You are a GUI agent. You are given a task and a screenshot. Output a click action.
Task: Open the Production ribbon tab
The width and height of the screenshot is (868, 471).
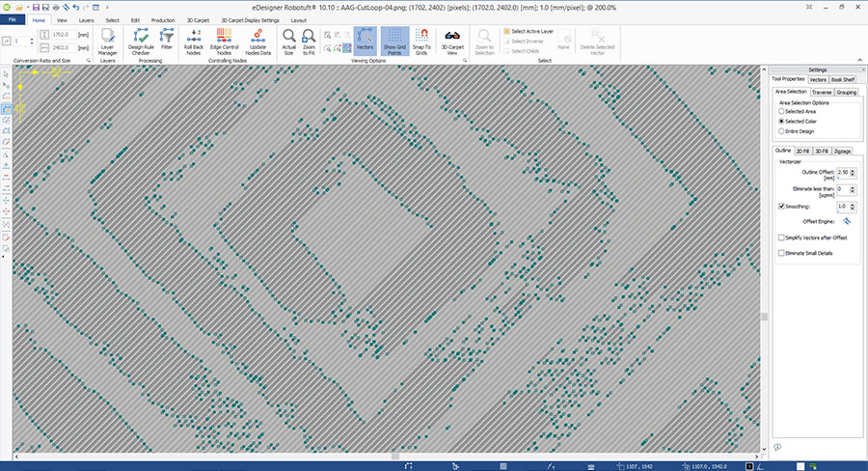tap(163, 20)
